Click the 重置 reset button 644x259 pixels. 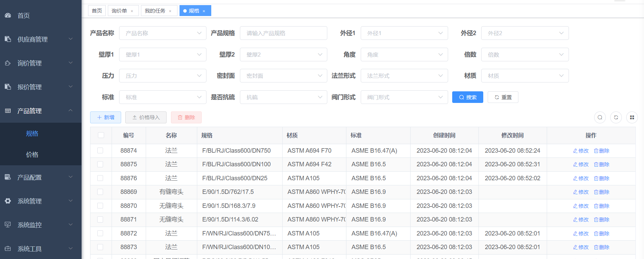point(503,97)
